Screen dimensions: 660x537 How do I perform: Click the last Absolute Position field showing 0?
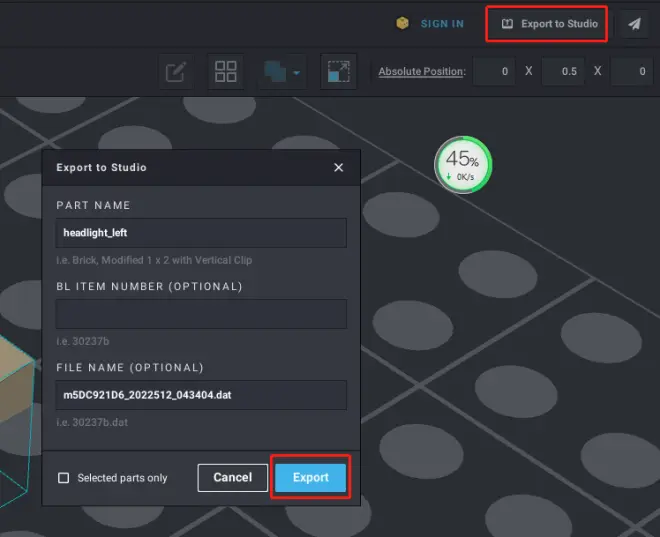(632, 72)
